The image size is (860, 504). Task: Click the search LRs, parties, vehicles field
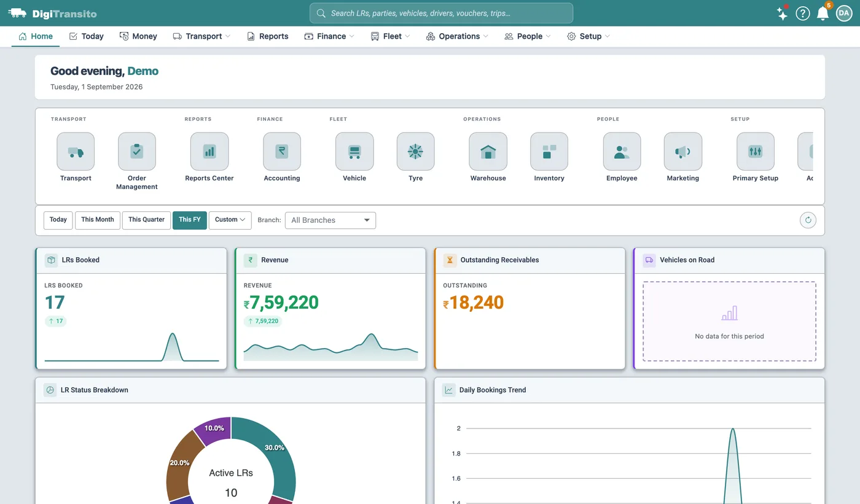[x=441, y=13]
